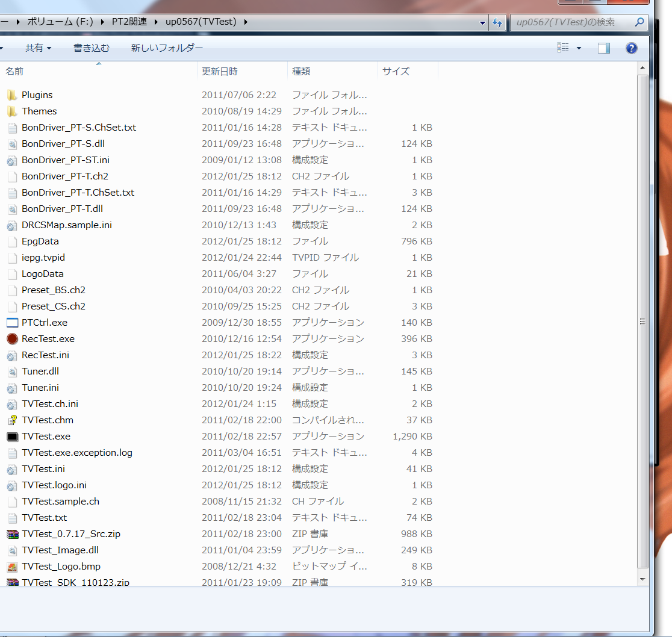Viewport: 672px width, 637px height.
Task: Click the search magnifier icon
Action: tap(639, 22)
